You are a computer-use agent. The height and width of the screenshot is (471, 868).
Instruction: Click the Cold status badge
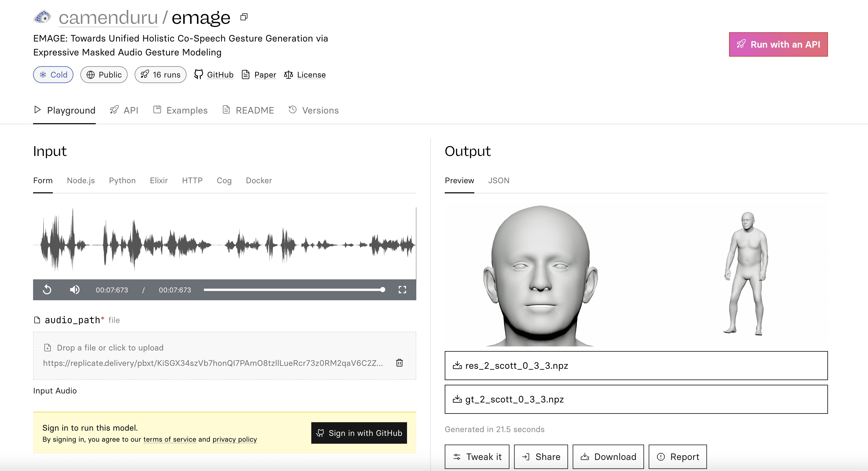click(x=53, y=75)
